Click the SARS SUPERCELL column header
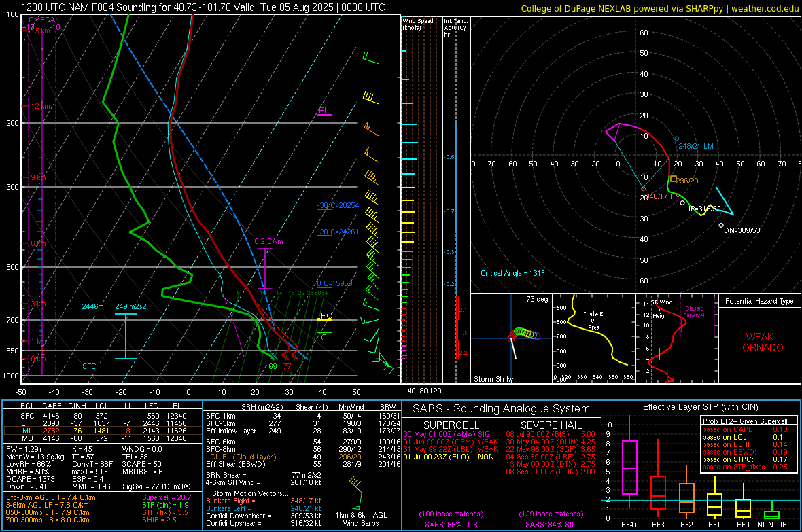 (x=451, y=425)
